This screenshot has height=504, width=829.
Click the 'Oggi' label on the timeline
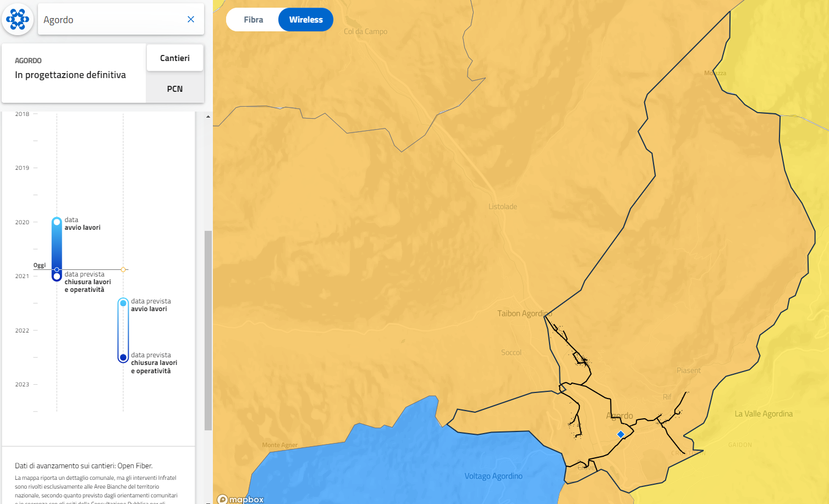(x=40, y=265)
